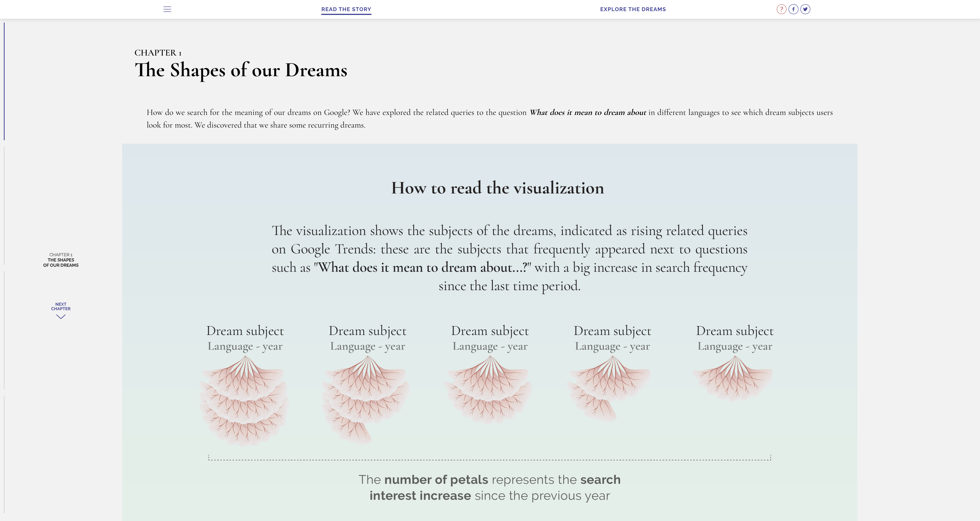980x521 pixels.
Task: Click Chapter 1 Shapes of Our Dreams sidebar label
Action: (61, 260)
